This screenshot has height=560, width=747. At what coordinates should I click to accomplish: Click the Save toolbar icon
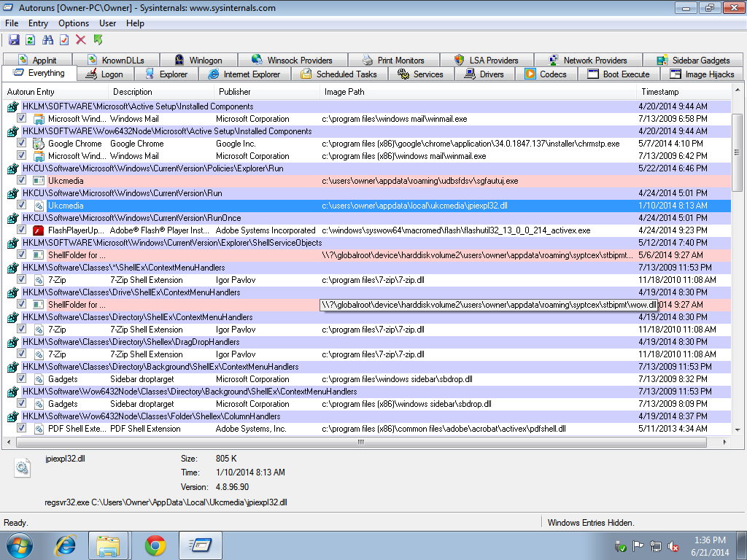tap(14, 40)
